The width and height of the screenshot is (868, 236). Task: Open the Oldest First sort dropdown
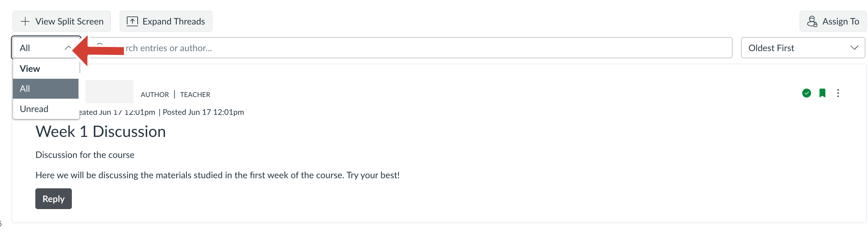click(802, 48)
